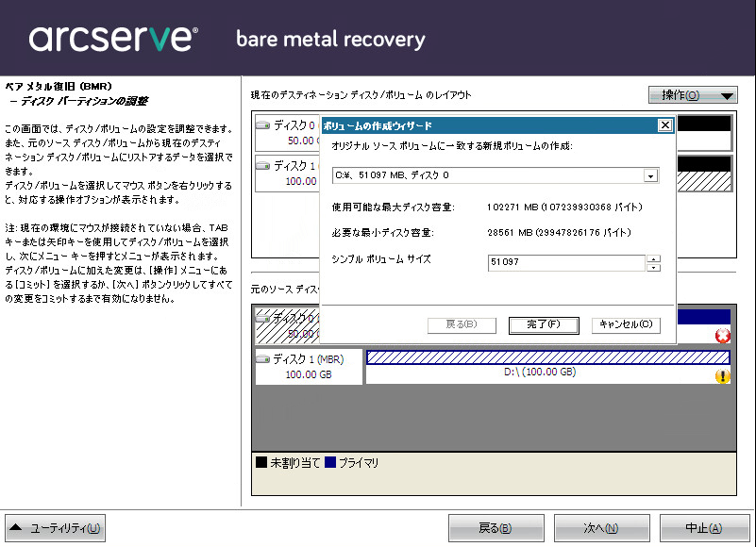Click the シンプル ボリューム サイズ label

pos(381,259)
